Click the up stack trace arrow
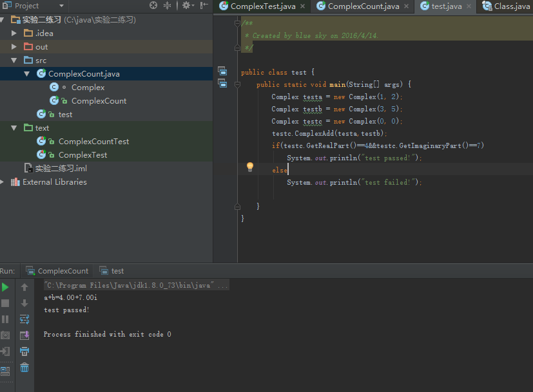The image size is (533, 392). click(24, 288)
